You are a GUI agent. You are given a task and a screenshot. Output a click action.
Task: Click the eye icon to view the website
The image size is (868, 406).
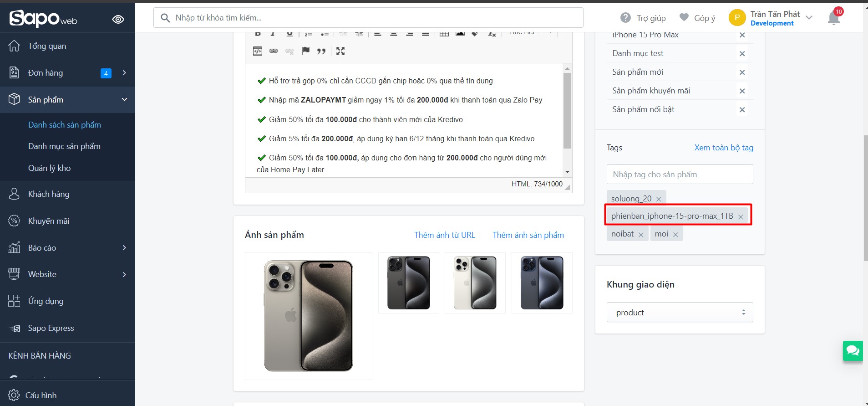point(118,19)
